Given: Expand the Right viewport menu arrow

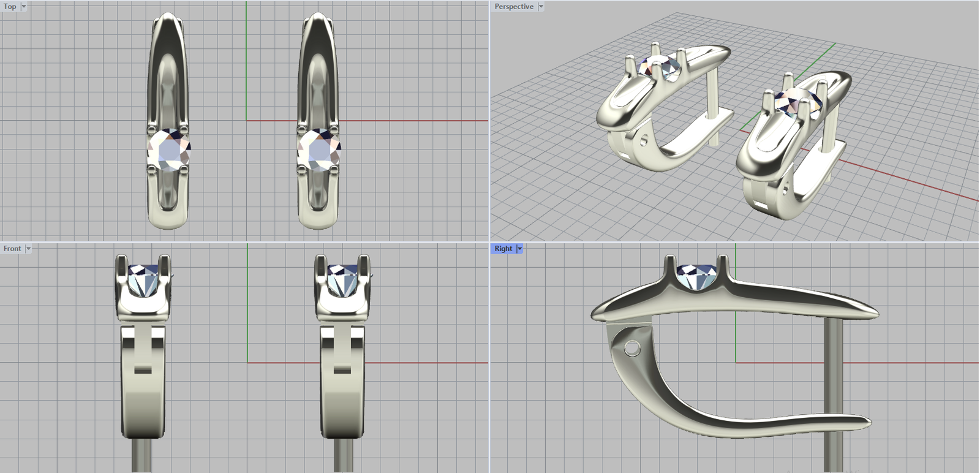Looking at the screenshot, I should (x=519, y=249).
